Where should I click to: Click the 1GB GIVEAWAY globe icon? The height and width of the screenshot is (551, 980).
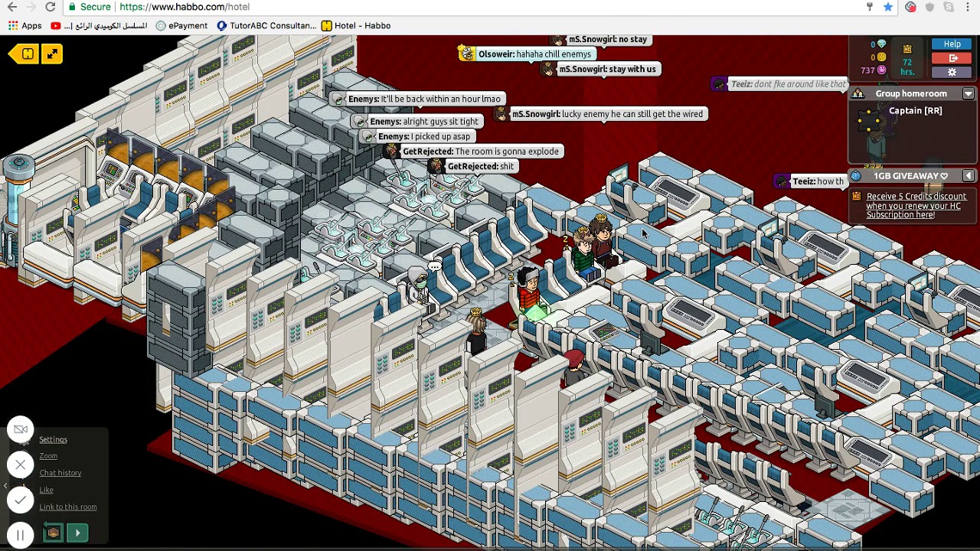857,176
